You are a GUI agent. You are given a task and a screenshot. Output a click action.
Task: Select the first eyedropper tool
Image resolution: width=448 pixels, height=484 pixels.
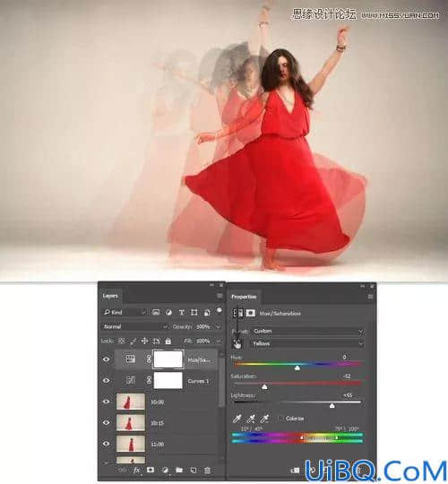[237, 419]
